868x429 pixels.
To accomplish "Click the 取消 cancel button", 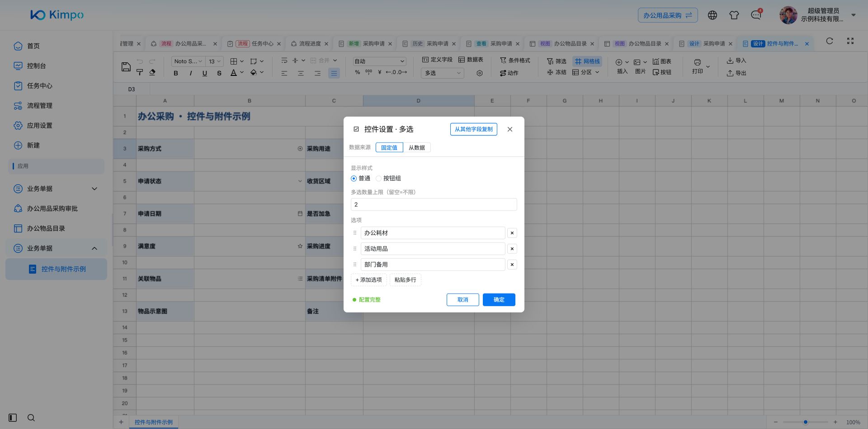I will (463, 300).
